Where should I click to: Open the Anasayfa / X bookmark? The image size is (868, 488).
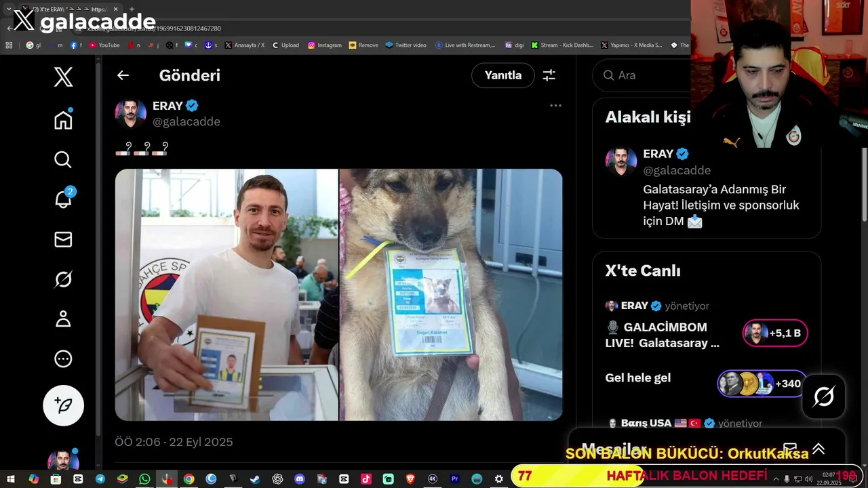[244, 45]
